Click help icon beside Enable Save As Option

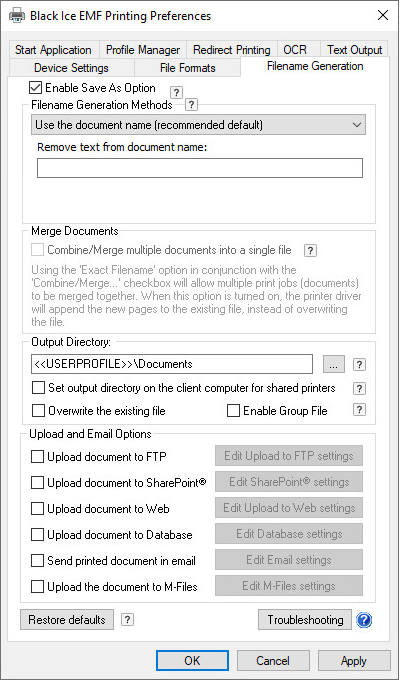tap(176, 92)
